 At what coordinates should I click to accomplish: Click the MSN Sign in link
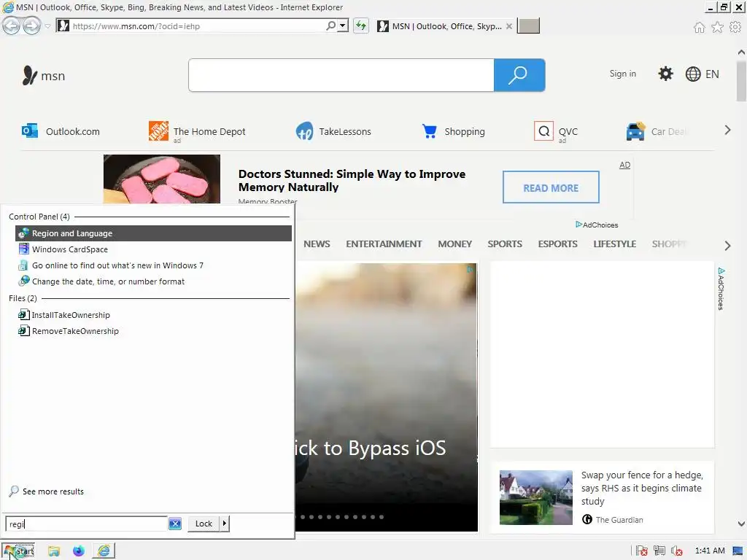pos(623,74)
